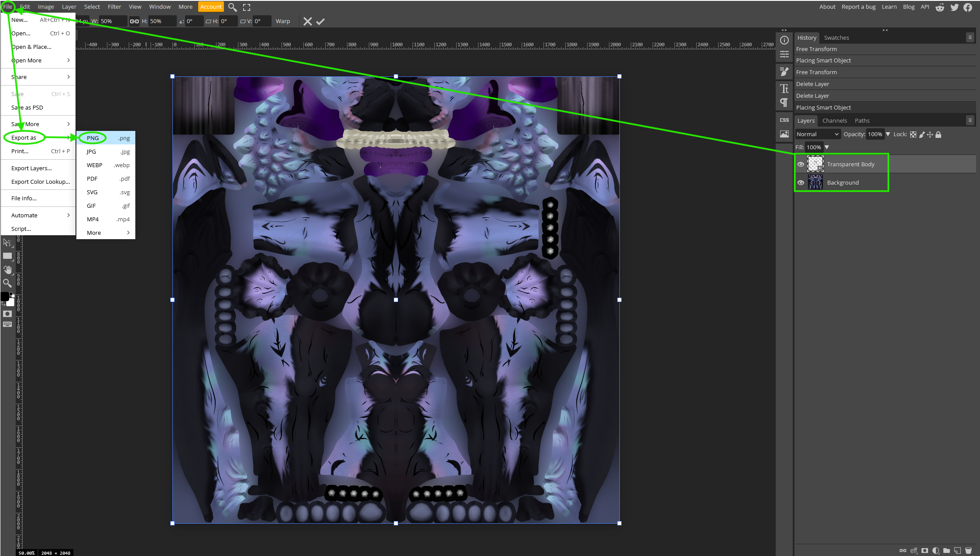Toggle the width-height link constraint
The image size is (980, 556).
tap(134, 21)
